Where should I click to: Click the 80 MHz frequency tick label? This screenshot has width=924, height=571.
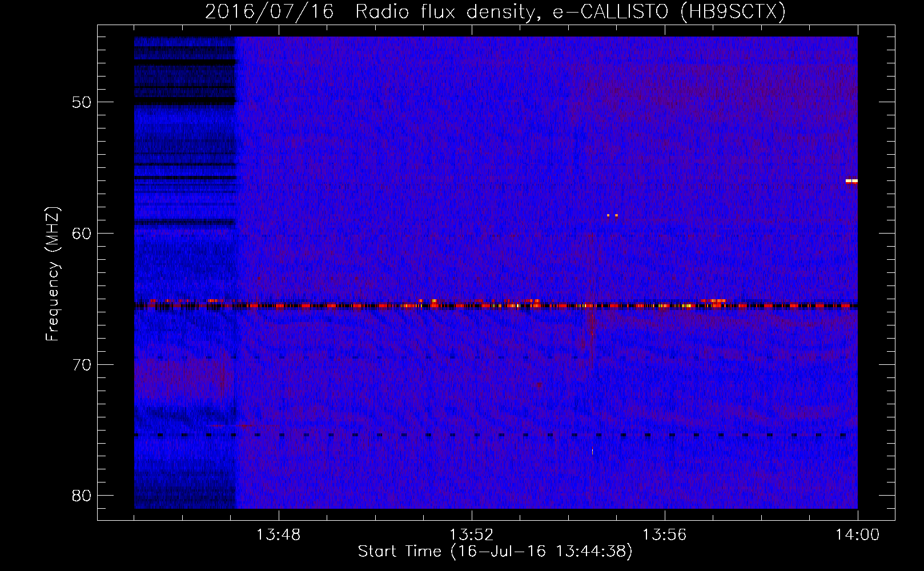[82, 496]
